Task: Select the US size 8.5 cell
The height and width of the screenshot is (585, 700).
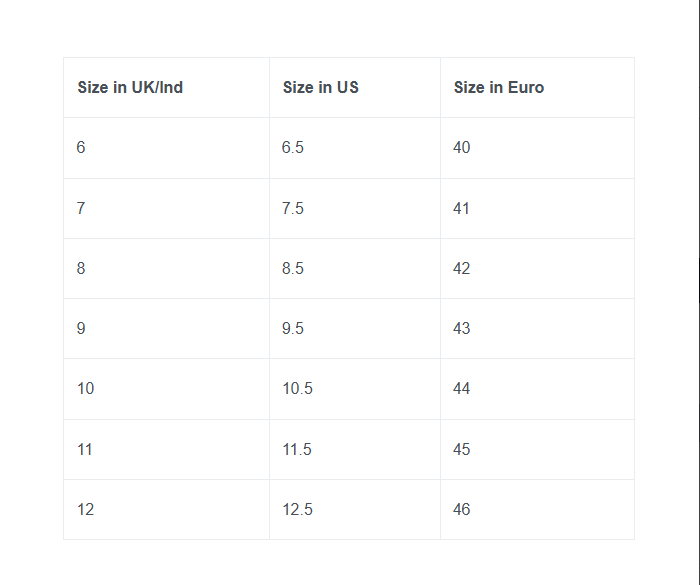Action: pos(293,269)
